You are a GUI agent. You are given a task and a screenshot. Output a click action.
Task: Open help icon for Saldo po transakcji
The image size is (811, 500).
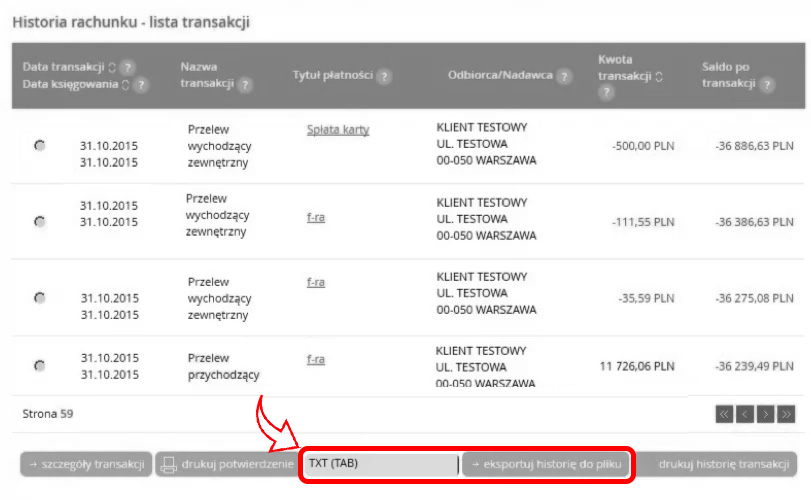point(767,85)
